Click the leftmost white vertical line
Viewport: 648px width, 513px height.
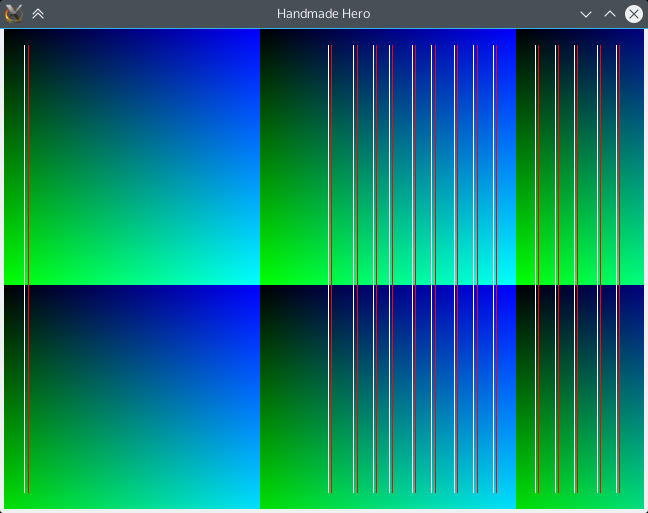point(25,200)
